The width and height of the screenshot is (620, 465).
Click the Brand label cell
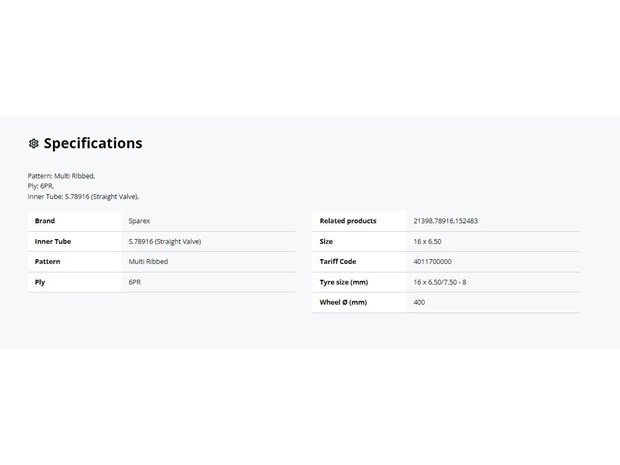pyautogui.click(x=75, y=221)
